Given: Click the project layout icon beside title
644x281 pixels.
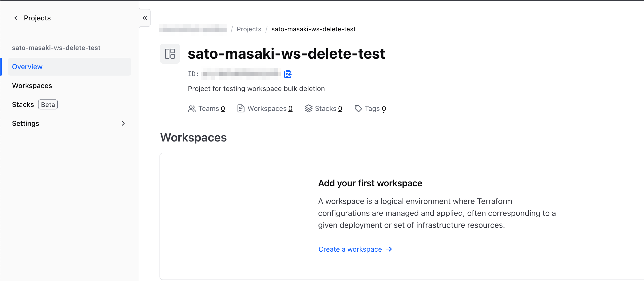Looking at the screenshot, I should 170,53.
